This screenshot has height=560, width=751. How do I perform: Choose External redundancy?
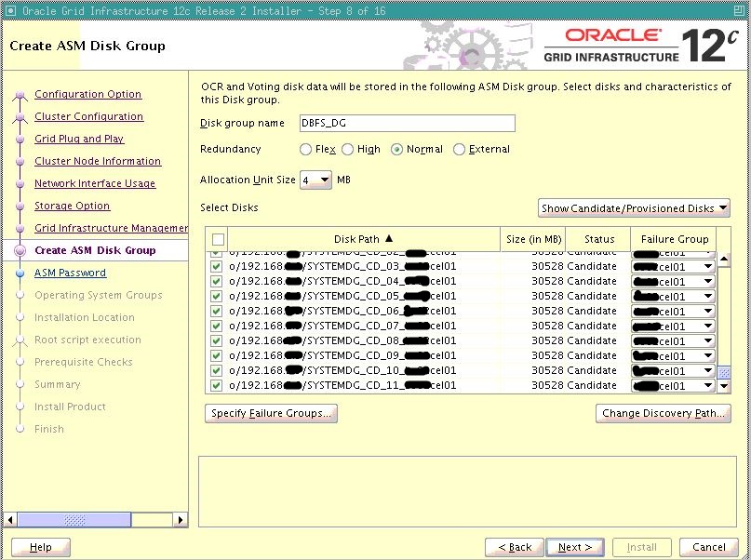coord(459,150)
